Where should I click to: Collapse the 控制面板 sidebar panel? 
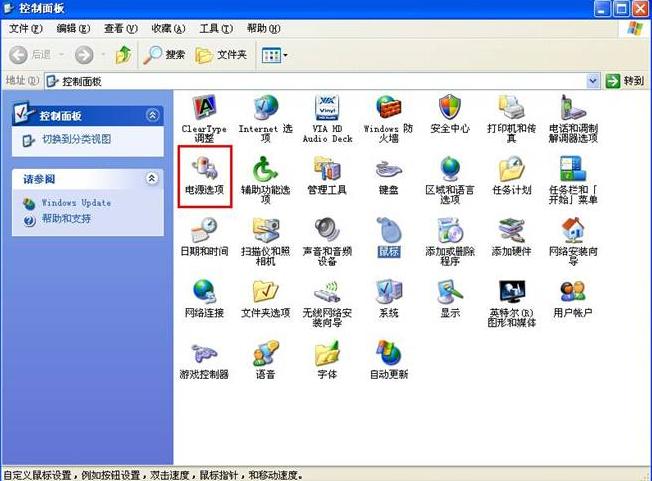(152, 115)
